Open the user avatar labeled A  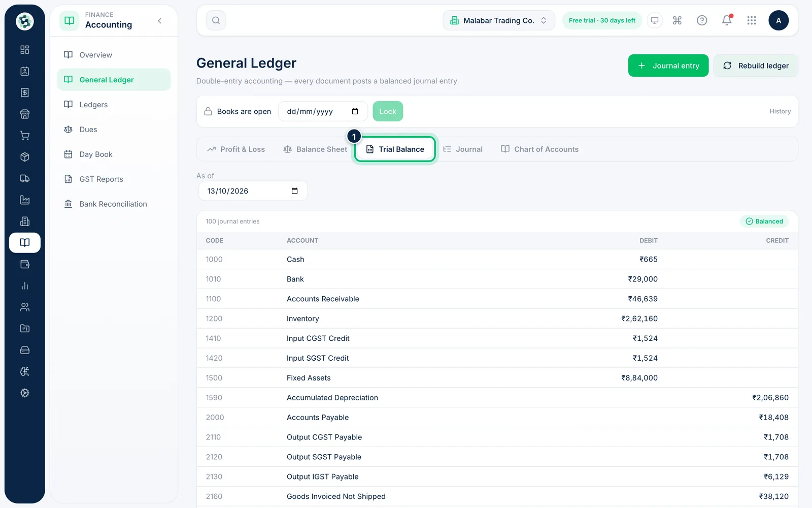point(779,20)
